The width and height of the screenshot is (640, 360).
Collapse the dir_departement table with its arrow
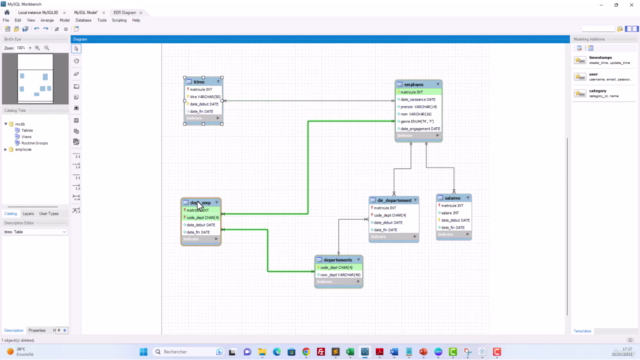click(x=415, y=200)
